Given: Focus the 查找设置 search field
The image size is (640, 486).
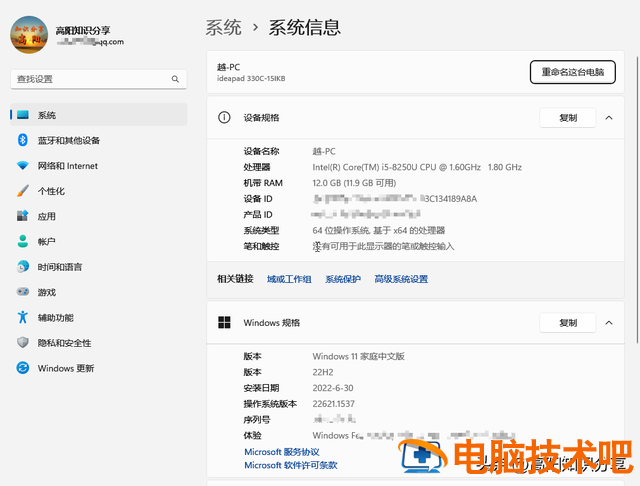Looking at the screenshot, I should coord(98,79).
